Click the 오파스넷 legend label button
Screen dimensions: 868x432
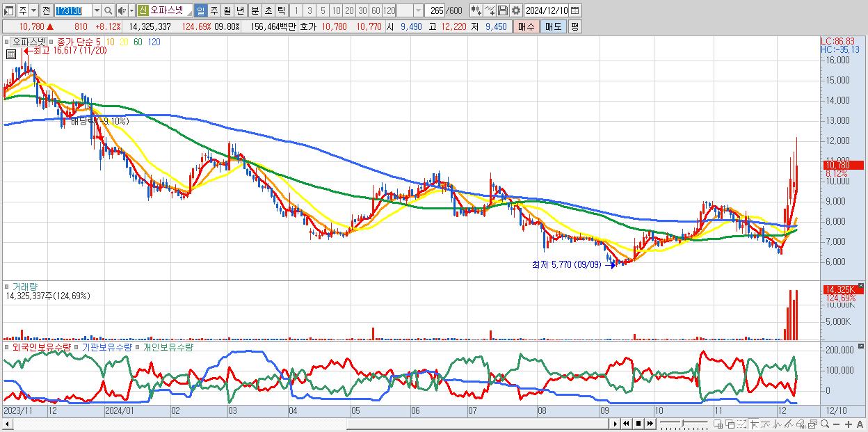(x=29, y=42)
